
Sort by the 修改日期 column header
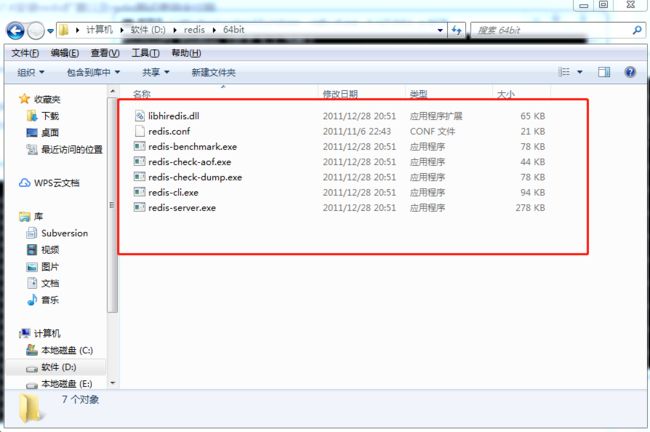[x=340, y=94]
